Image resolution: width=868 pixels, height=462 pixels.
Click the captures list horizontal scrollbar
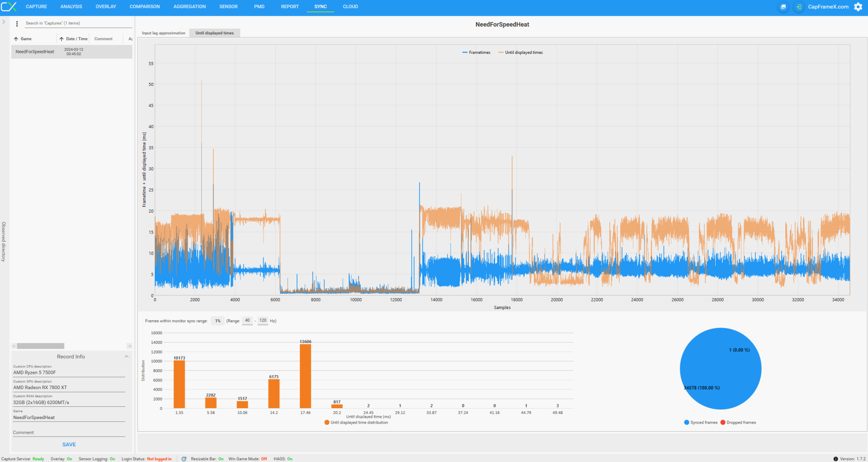[41, 346]
